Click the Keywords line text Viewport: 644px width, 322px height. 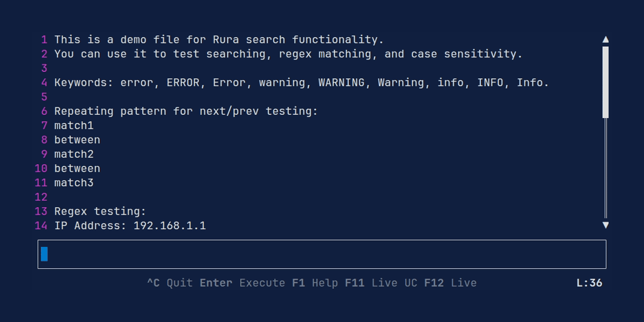[x=302, y=83]
